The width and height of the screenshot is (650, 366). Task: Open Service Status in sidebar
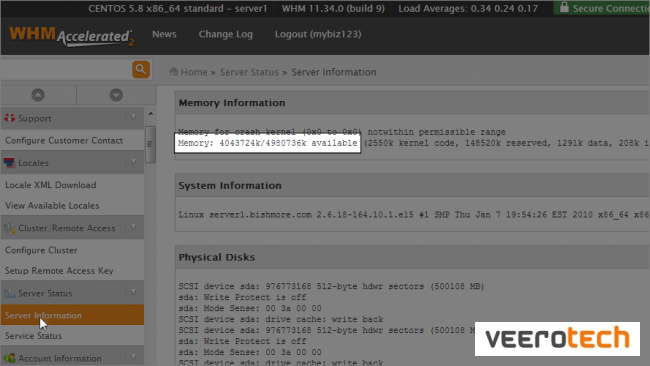33,336
